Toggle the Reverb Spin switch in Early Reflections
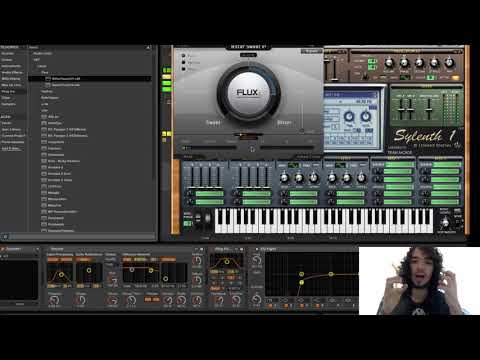 click(83, 259)
